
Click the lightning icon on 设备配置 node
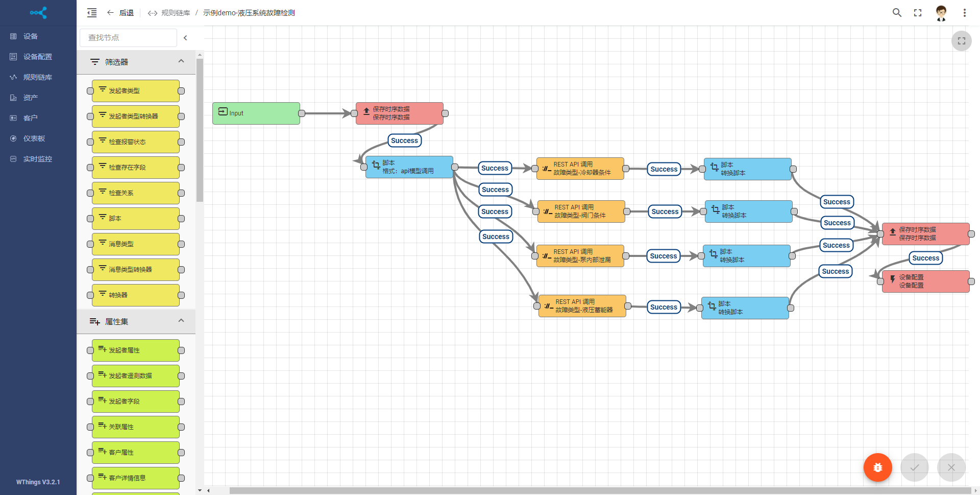pyautogui.click(x=893, y=279)
